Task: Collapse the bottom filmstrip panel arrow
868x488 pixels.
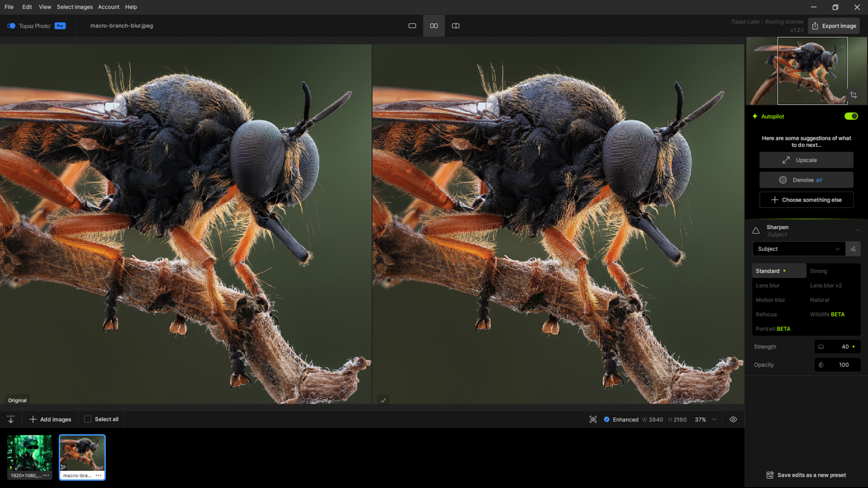Action: click(x=11, y=419)
